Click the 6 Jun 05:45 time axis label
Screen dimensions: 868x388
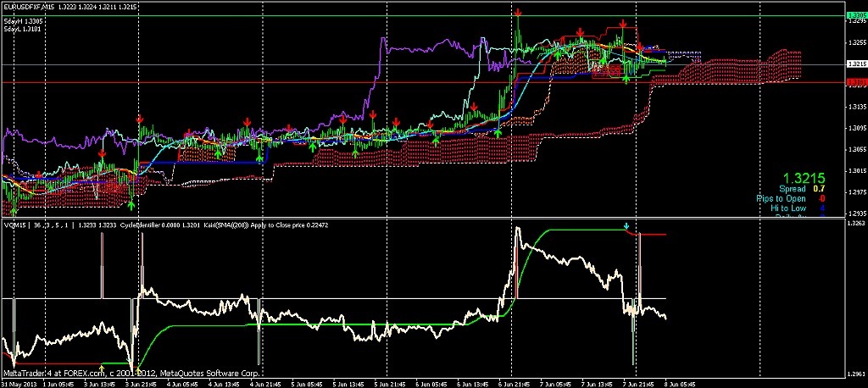[432, 384]
